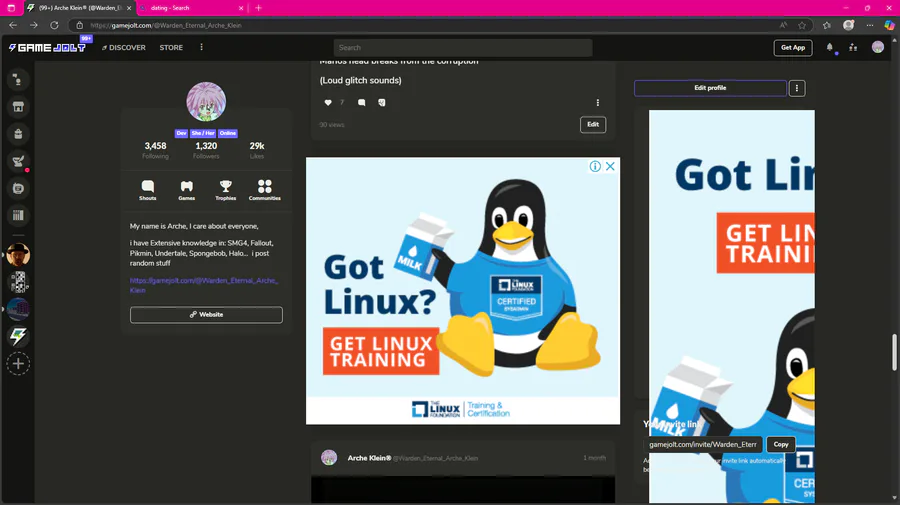Go forward in the browser
900x505 pixels.
click(33, 25)
